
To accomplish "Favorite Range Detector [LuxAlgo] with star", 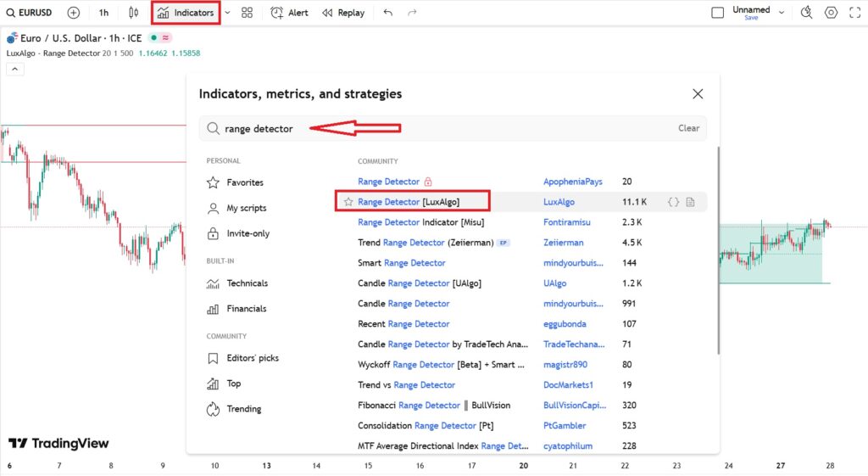I will point(348,202).
